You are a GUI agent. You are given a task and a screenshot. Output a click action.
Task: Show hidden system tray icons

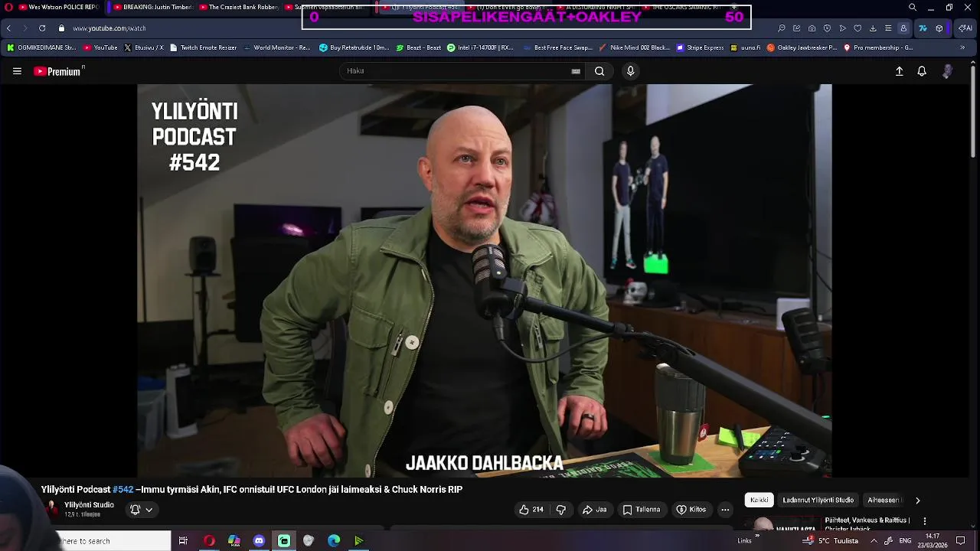point(874,541)
